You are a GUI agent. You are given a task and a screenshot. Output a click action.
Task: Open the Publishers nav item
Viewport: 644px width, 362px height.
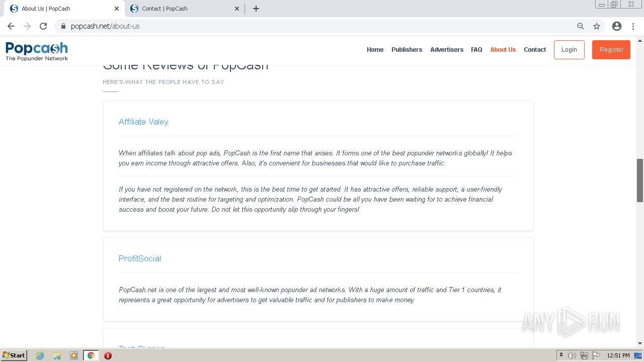(407, 50)
